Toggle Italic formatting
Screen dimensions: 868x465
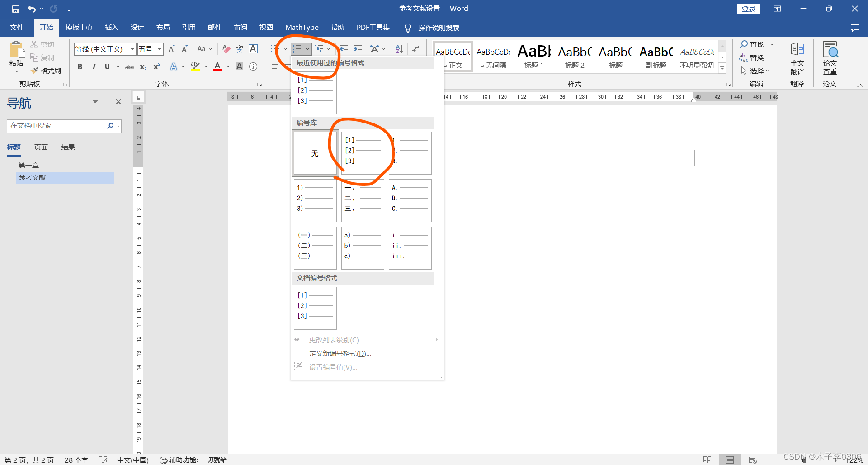point(94,66)
